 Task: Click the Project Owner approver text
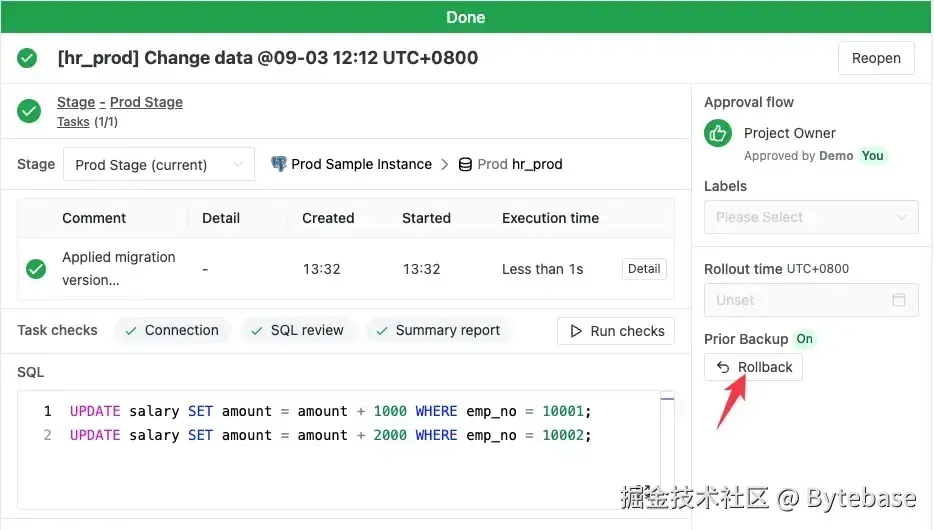(789, 133)
